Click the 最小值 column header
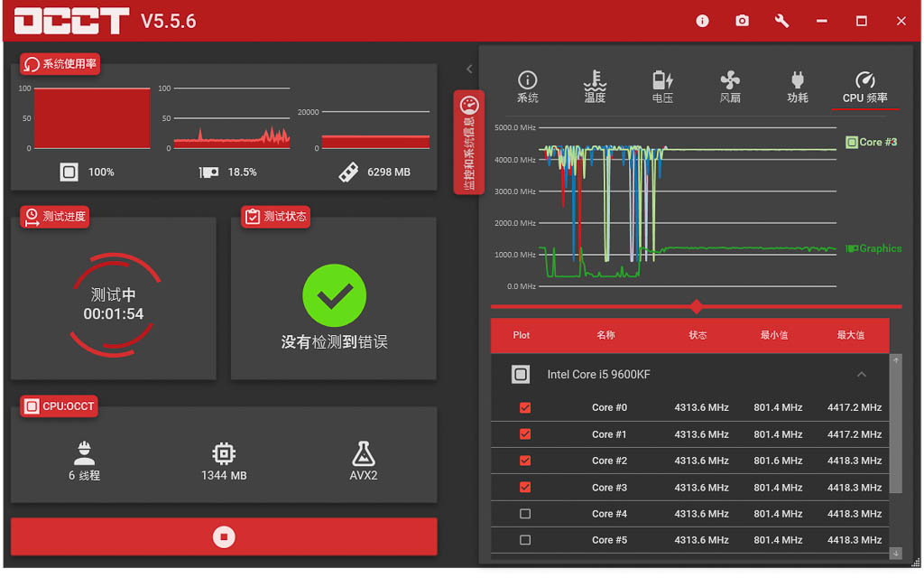Image resolution: width=924 pixels, height=578 pixels. (774, 335)
